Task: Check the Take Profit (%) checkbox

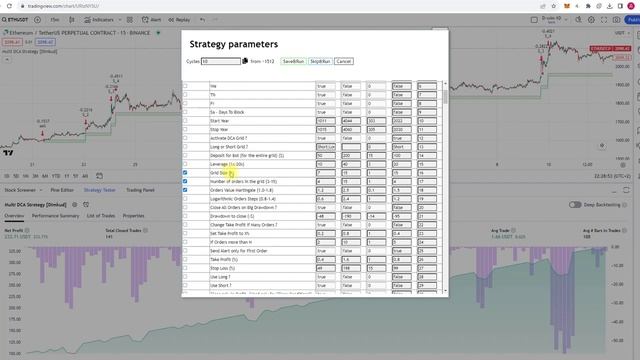Action: tap(185, 259)
